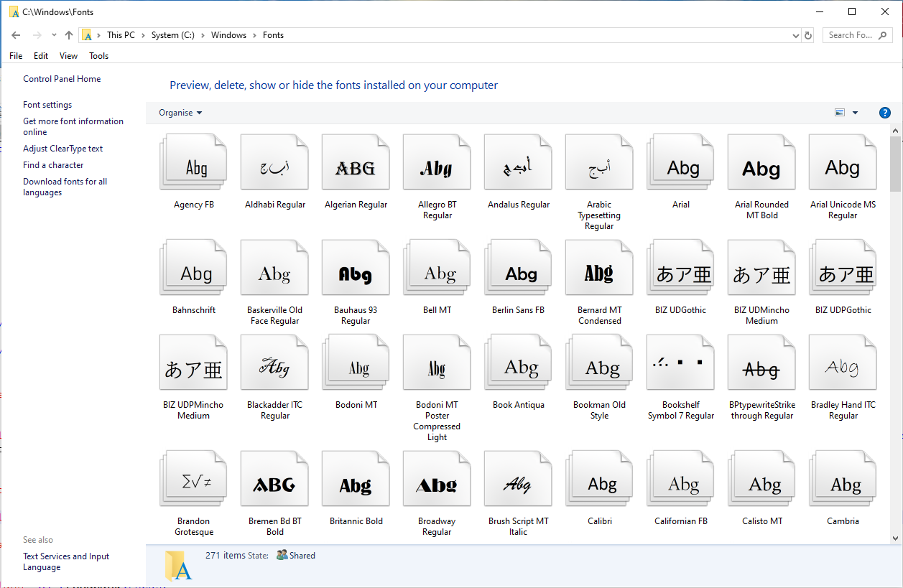Viewport: 903px width, 588px height.
Task: Expand the chevron after Windows breadcrumb
Action: point(254,35)
